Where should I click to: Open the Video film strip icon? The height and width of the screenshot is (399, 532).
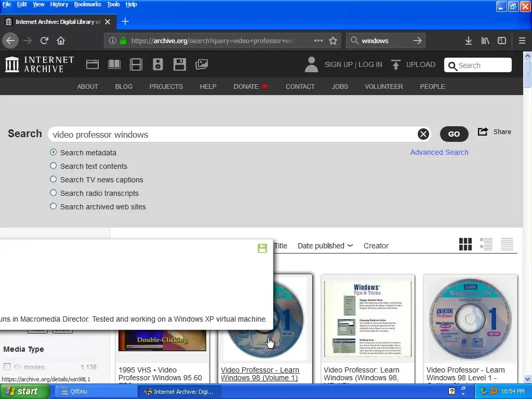click(x=136, y=64)
